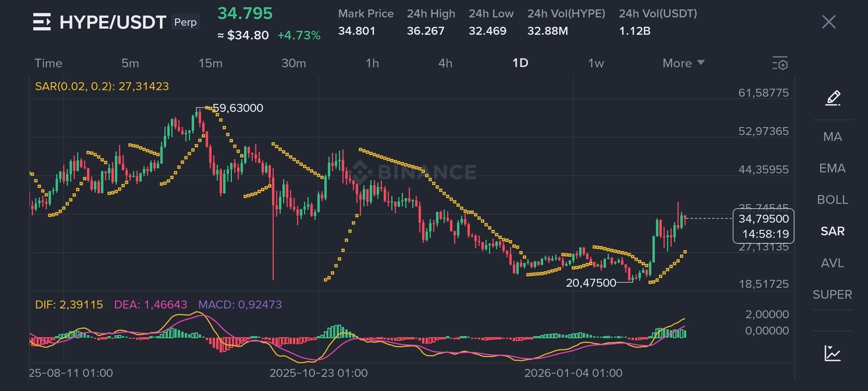This screenshot has height=391, width=868.
Task: Select the drawing pencil tool
Action: (833, 98)
